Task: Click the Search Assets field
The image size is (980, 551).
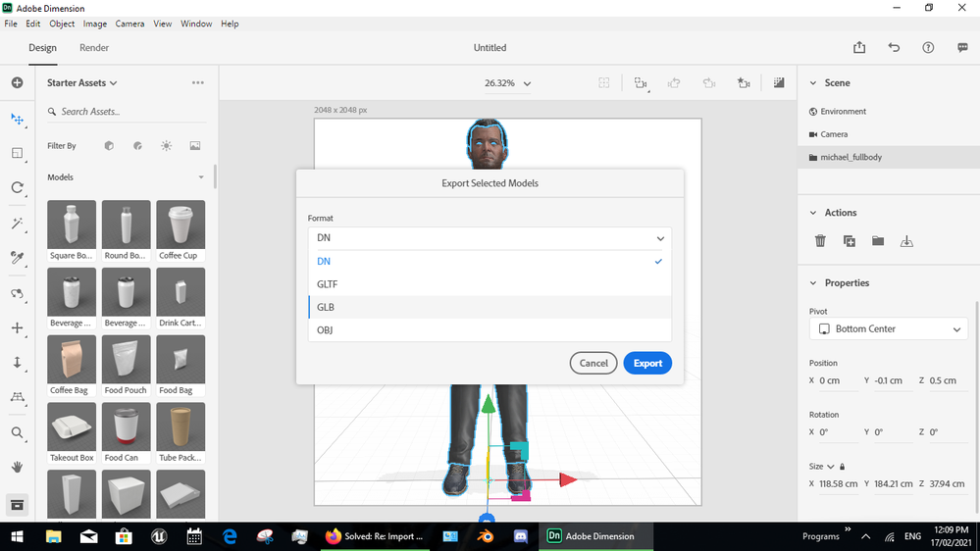Action: (127, 111)
